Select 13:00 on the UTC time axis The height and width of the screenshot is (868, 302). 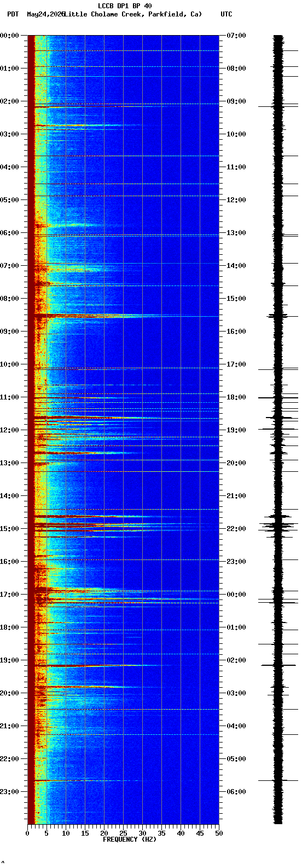(236, 233)
